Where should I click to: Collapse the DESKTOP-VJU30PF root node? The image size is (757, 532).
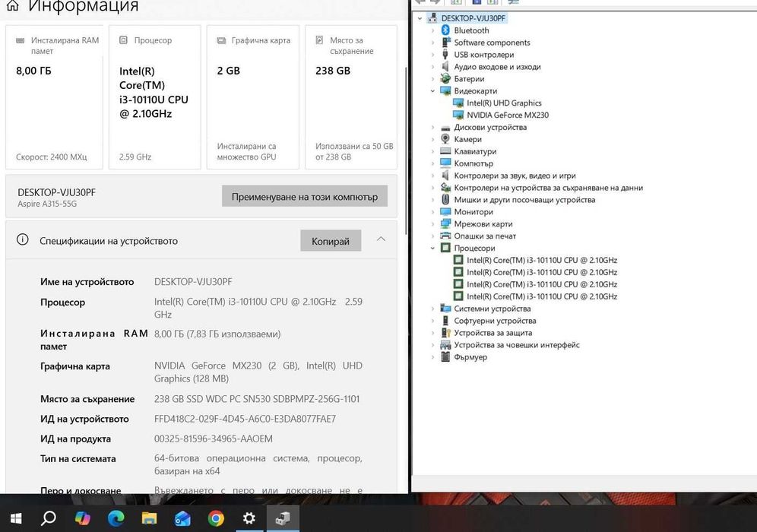pos(420,18)
